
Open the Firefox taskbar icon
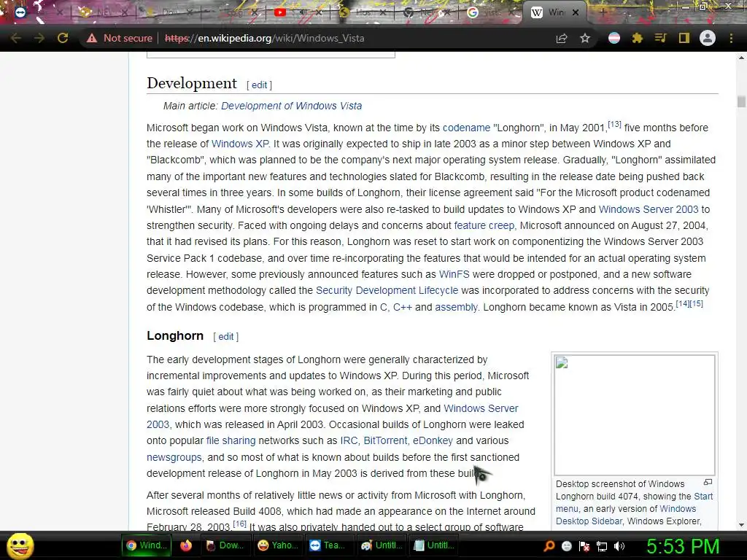coord(186,545)
